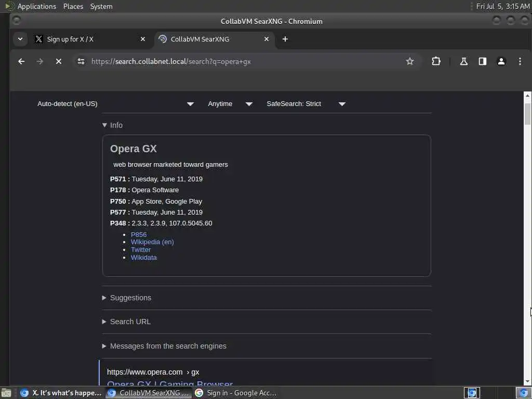Click the clock showing Fri Jul 5
Screen dimensions: 532x399
click(x=503, y=6)
